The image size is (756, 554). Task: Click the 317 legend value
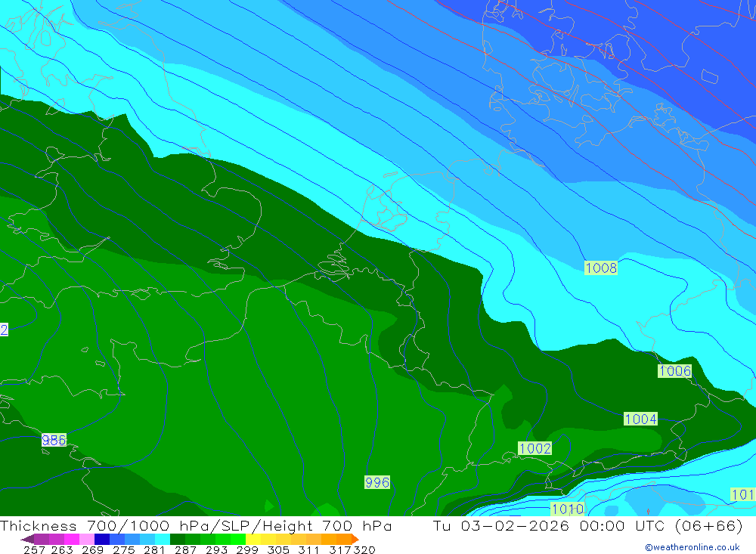[340, 549]
